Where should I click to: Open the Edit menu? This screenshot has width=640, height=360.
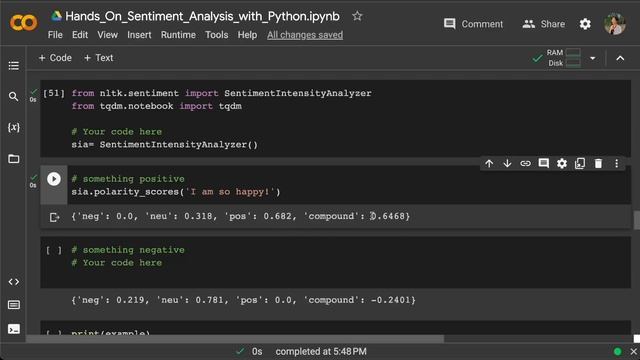point(80,35)
